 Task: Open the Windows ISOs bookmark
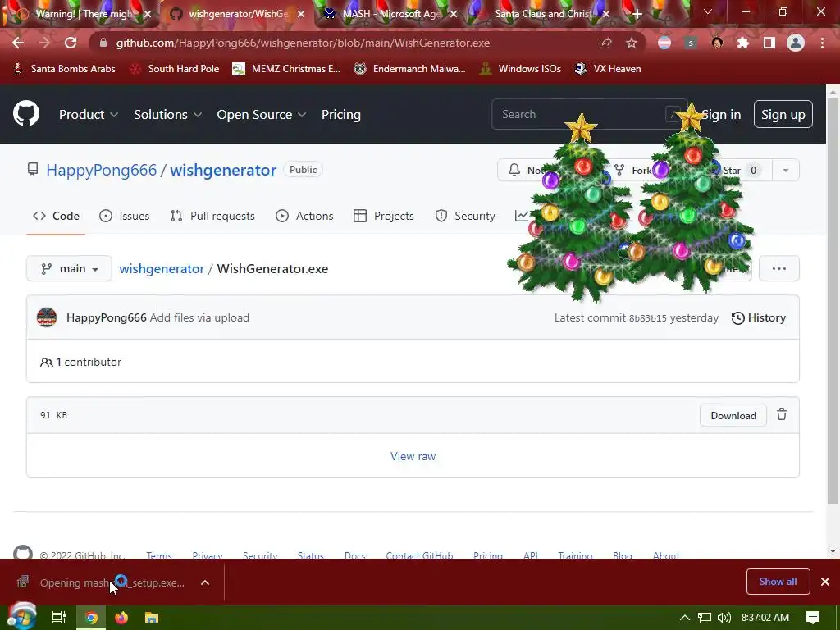coord(520,69)
